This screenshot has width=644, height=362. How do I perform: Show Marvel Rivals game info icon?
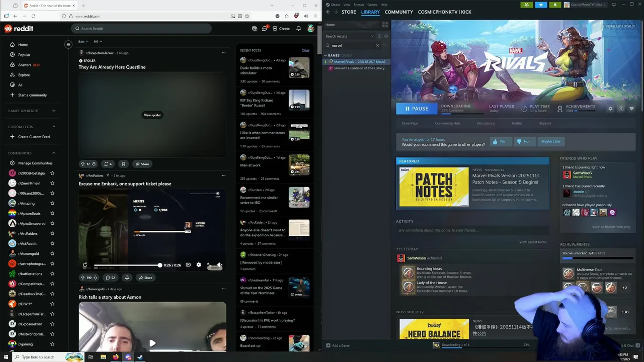point(621,109)
